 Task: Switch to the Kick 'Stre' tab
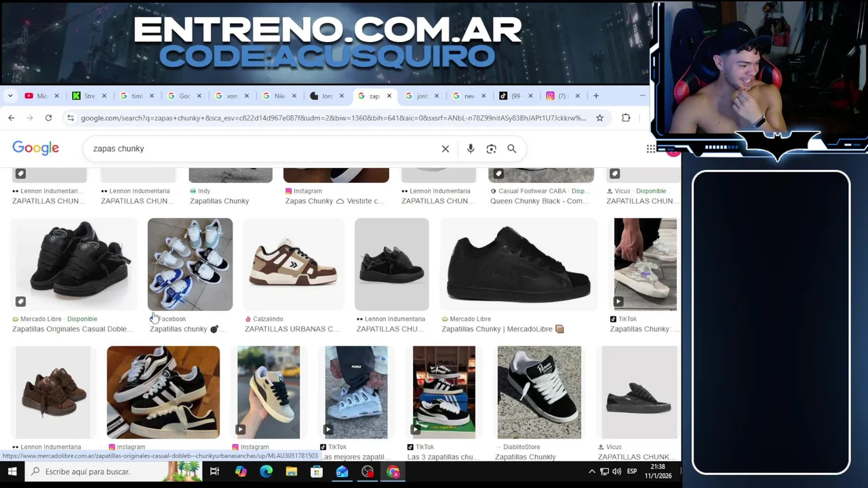tap(89, 96)
